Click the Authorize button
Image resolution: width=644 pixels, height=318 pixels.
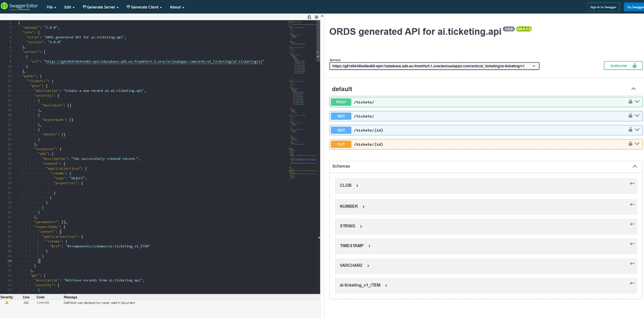(x=623, y=66)
